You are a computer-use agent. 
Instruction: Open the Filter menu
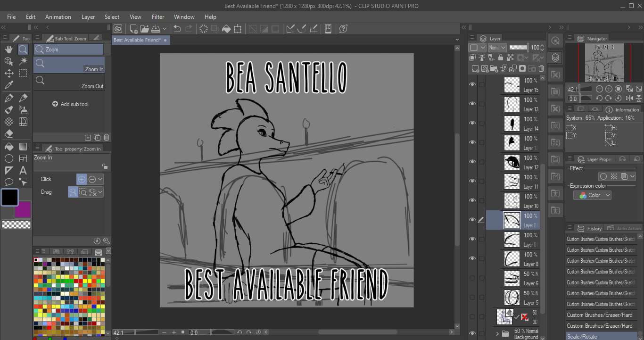[x=158, y=17]
